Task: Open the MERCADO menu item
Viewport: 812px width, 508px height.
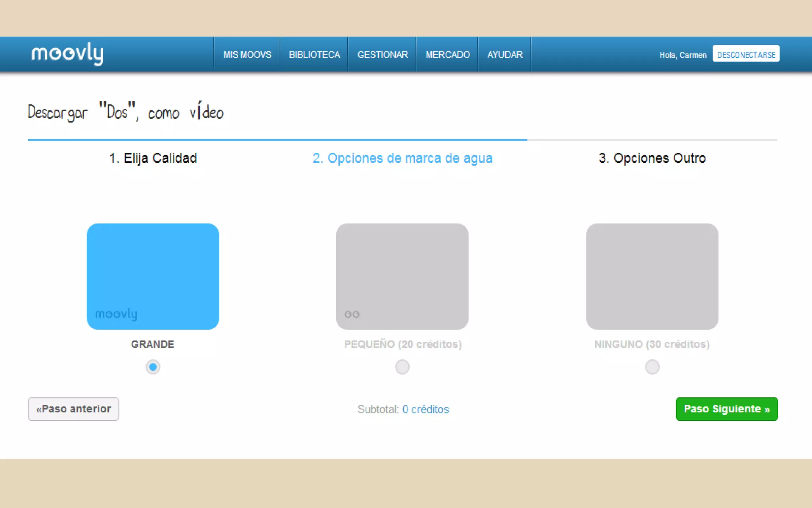Action: click(447, 55)
